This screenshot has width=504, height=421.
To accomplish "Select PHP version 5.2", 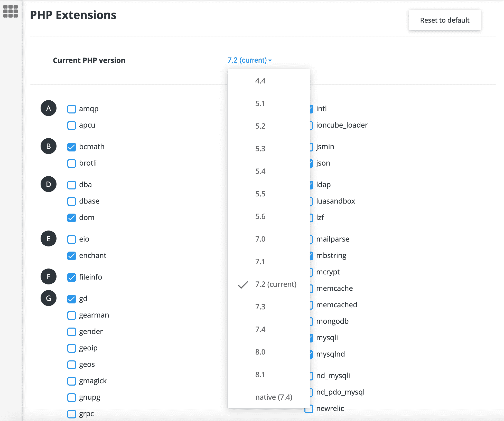I will click(x=268, y=126).
